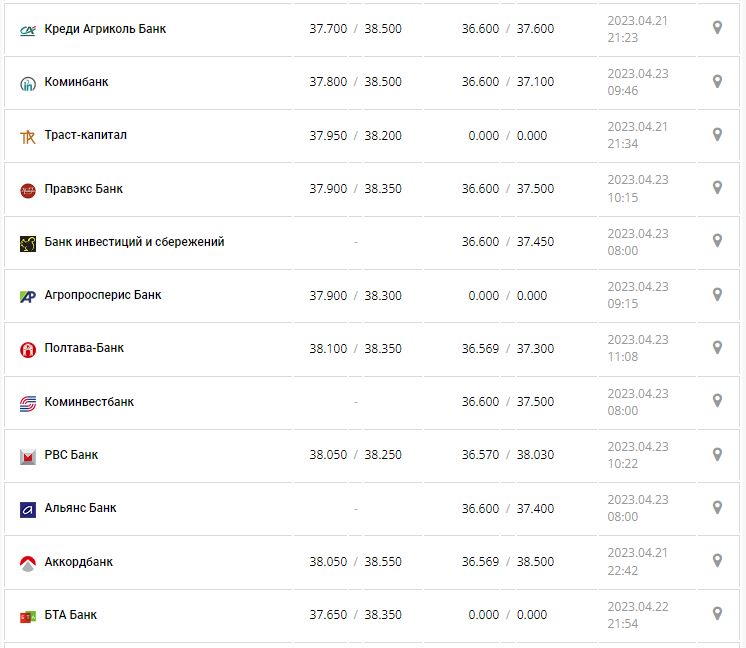
Task: Open the Альянс Банк link
Action: (x=80, y=508)
